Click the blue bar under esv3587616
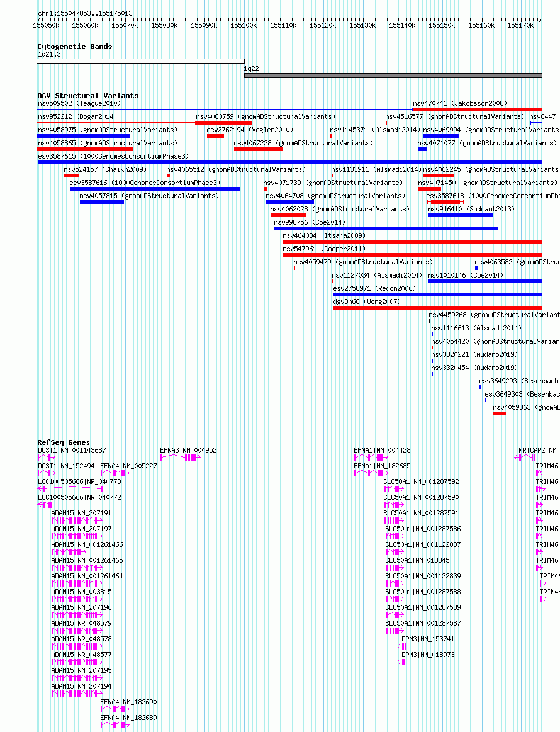Viewport: 560px width, 732px height. (x=154, y=189)
